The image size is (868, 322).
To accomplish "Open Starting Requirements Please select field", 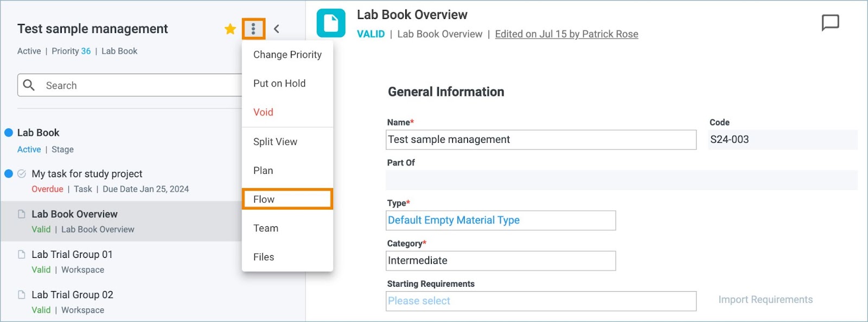I will pos(541,301).
